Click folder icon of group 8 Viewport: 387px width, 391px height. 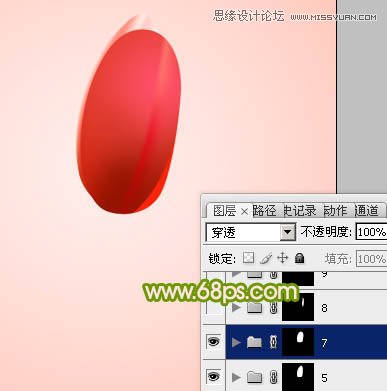pos(254,307)
